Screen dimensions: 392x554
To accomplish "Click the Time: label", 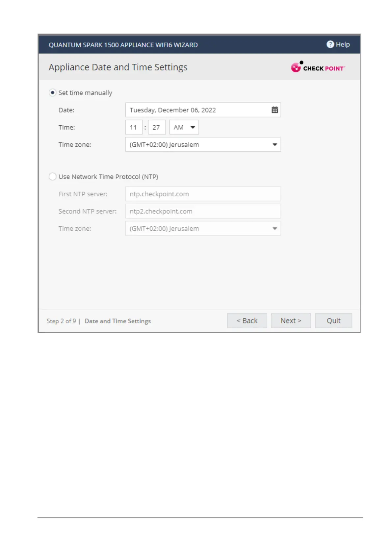I will click(x=67, y=127).
